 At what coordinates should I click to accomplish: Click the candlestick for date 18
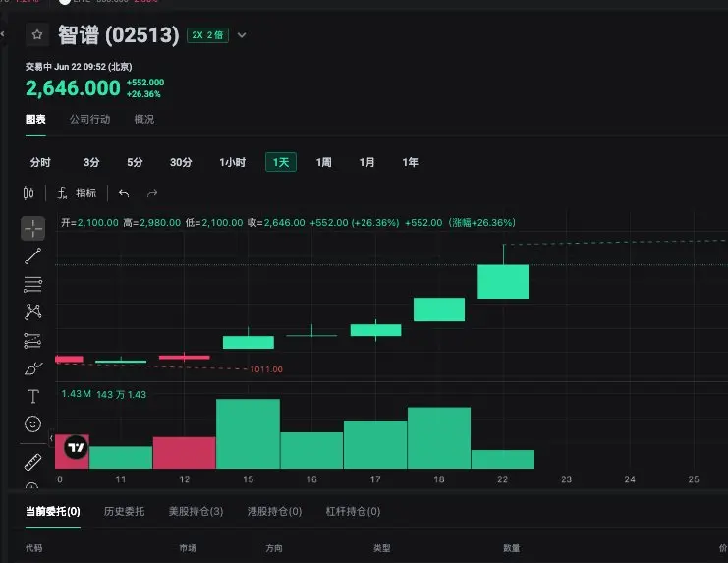tap(439, 310)
